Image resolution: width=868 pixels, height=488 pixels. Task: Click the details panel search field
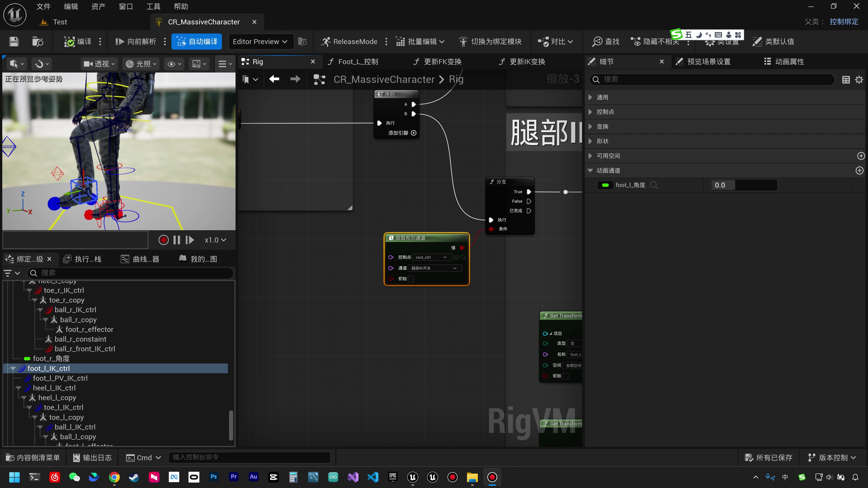click(x=712, y=80)
